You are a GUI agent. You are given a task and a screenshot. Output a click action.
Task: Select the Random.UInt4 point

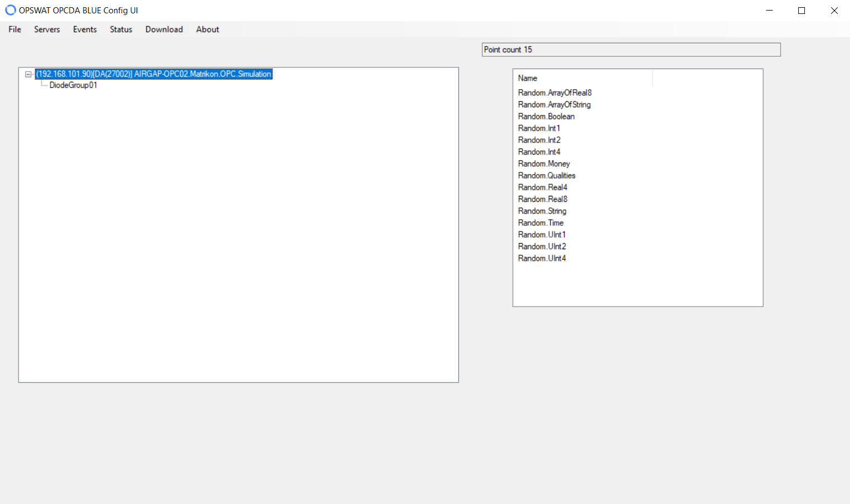coord(542,258)
